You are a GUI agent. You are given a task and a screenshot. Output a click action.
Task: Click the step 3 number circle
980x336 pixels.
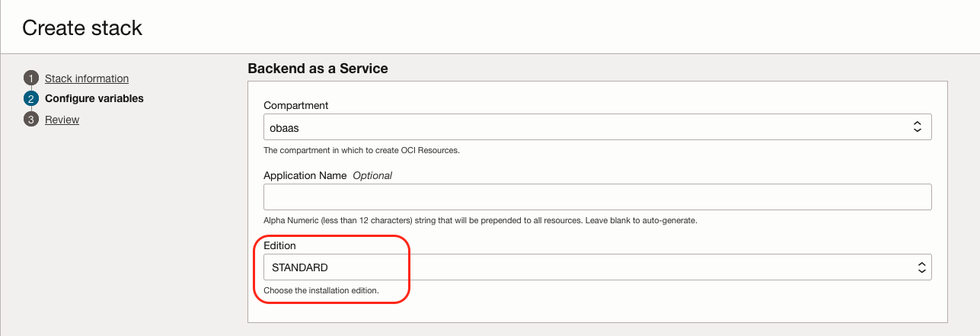[30, 120]
